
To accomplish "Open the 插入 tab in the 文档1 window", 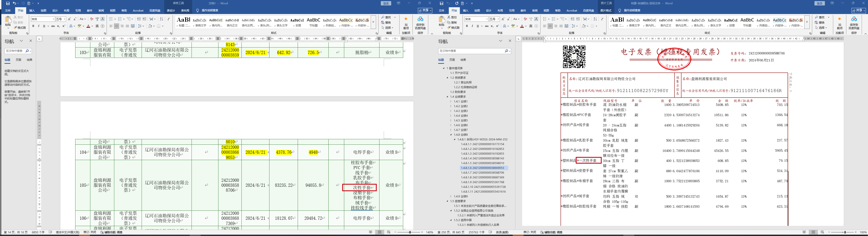I will pos(32,10).
